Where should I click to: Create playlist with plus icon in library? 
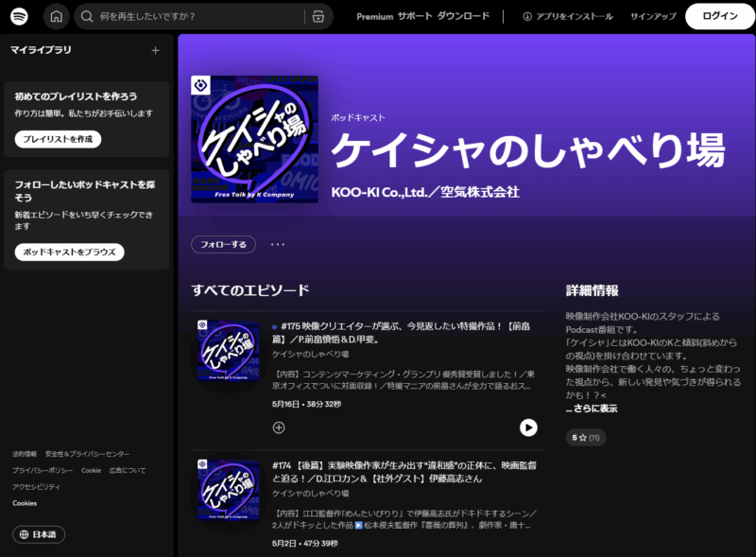pyautogui.click(x=155, y=50)
